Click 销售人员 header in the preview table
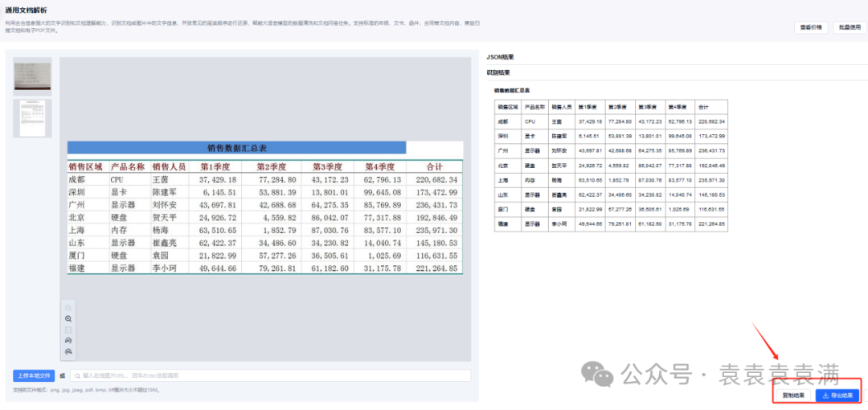The image size is (868, 410). (169, 166)
